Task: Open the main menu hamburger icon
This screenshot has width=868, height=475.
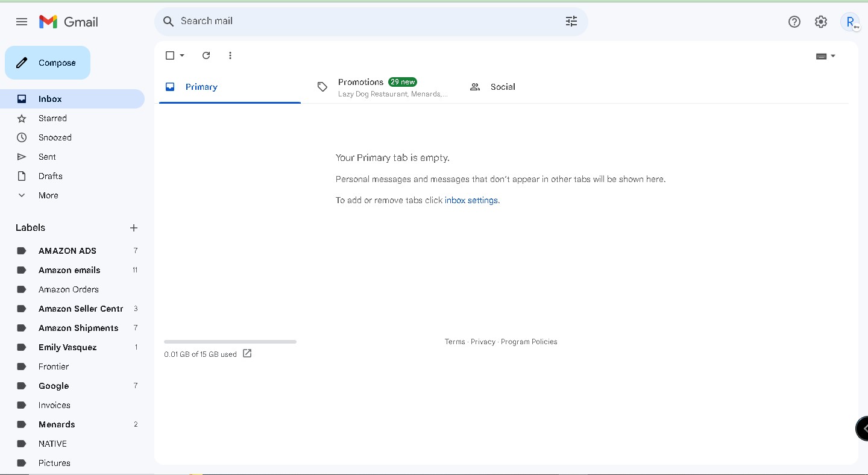Action: (22, 22)
